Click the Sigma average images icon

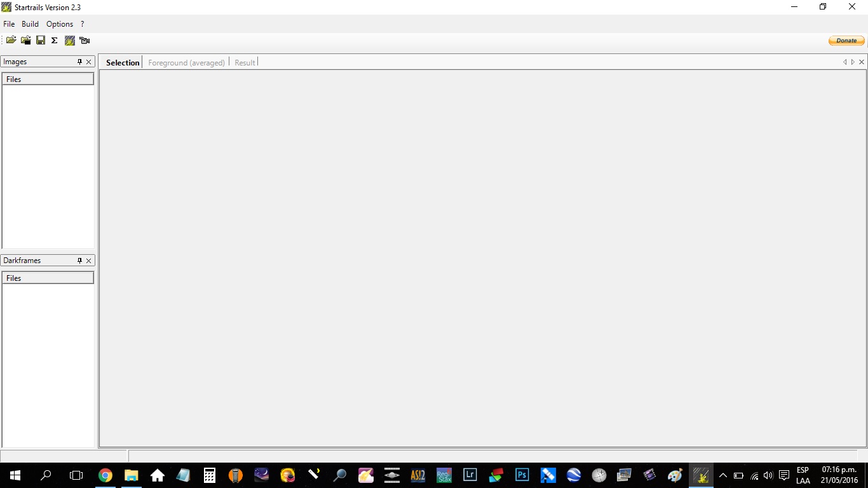pyautogui.click(x=55, y=40)
